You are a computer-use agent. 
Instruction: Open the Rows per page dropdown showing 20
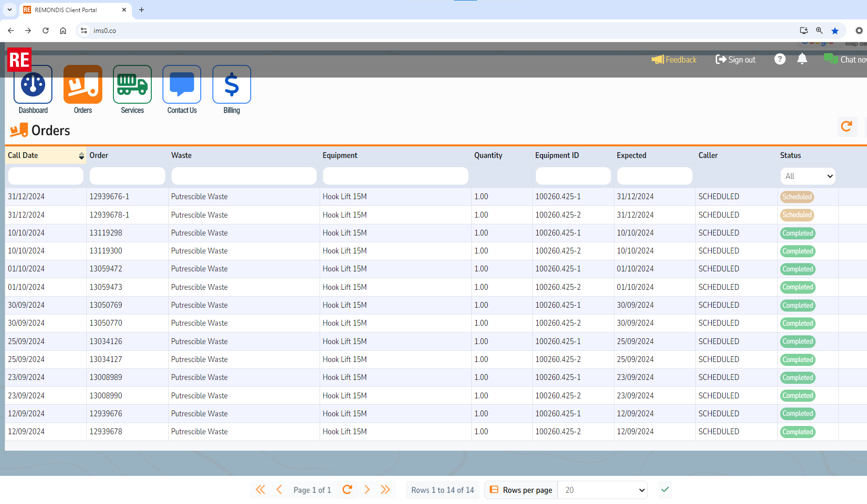point(603,490)
